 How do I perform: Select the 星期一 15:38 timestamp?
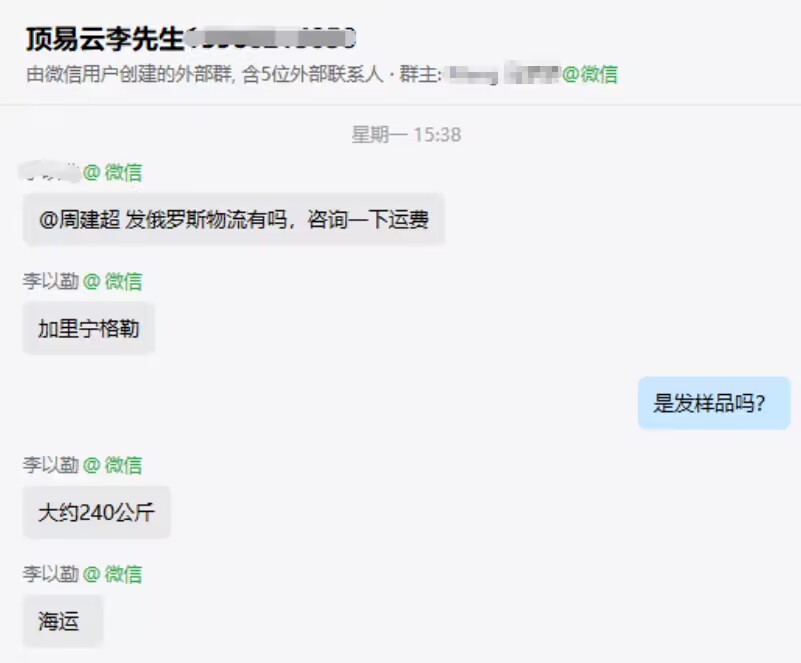[x=406, y=135]
